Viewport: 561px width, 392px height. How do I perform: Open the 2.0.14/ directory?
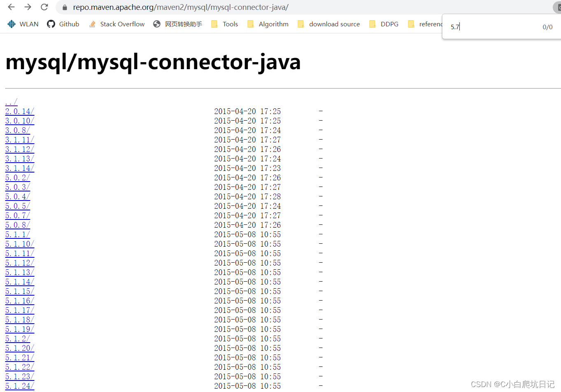point(20,111)
